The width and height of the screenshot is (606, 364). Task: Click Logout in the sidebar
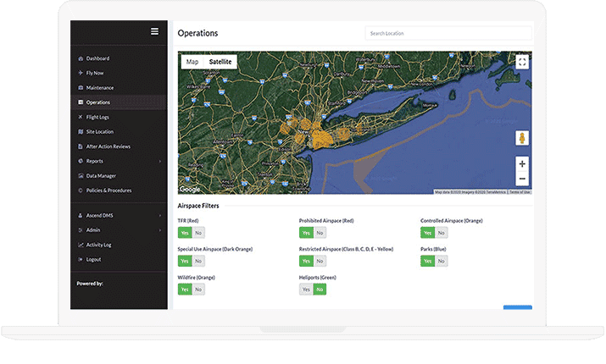[93, 259]
